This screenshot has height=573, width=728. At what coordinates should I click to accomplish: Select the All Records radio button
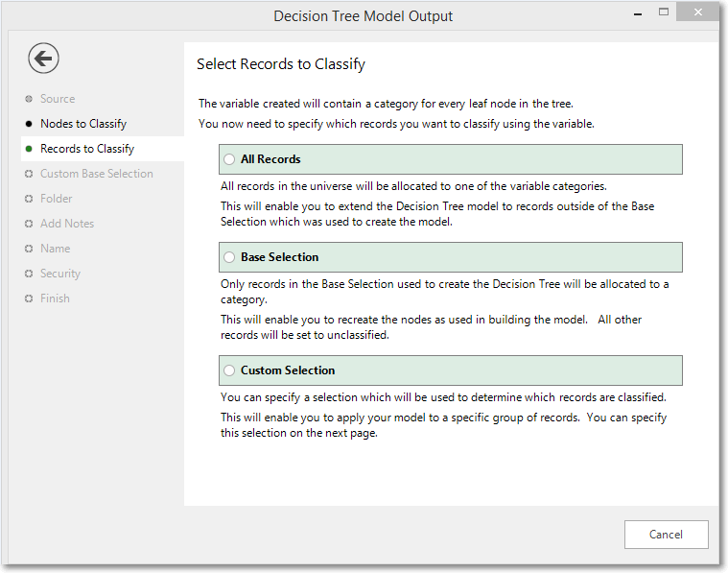click(x=229, y=159)
